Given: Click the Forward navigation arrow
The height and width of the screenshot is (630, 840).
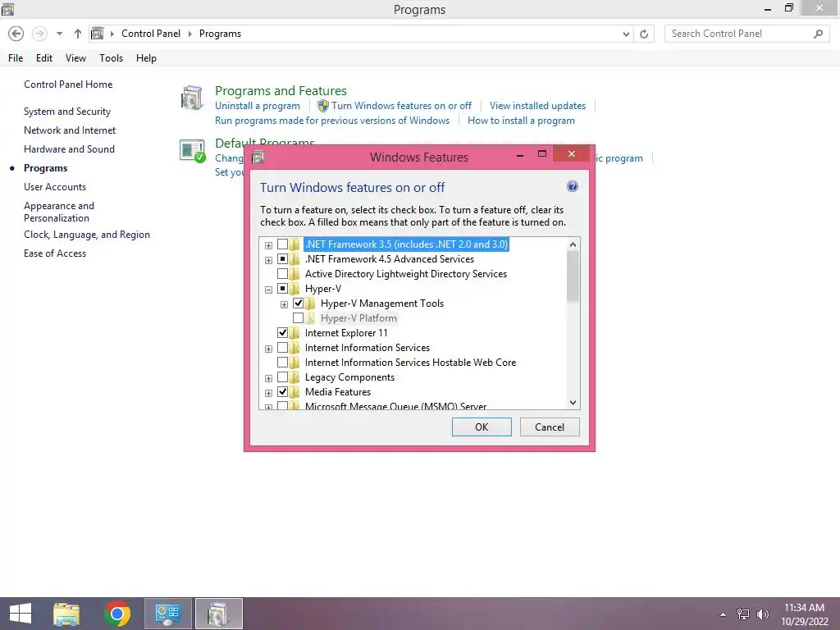Looking at the screenshot, I should (39, 34).
